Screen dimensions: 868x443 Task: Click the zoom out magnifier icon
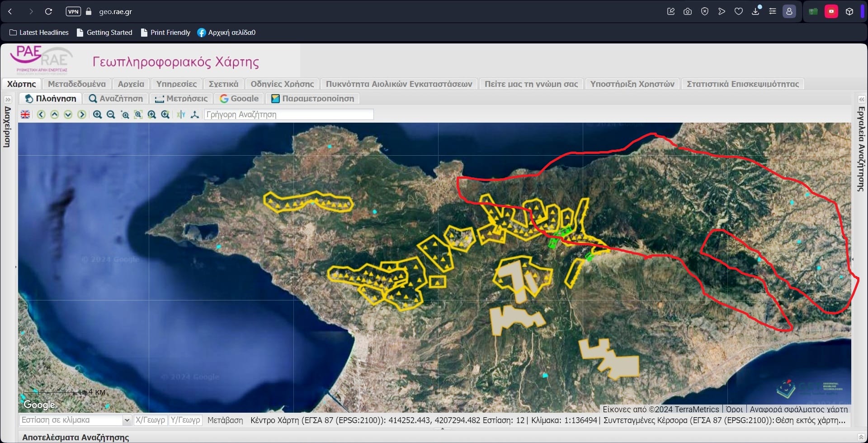[x=111, y=114]
